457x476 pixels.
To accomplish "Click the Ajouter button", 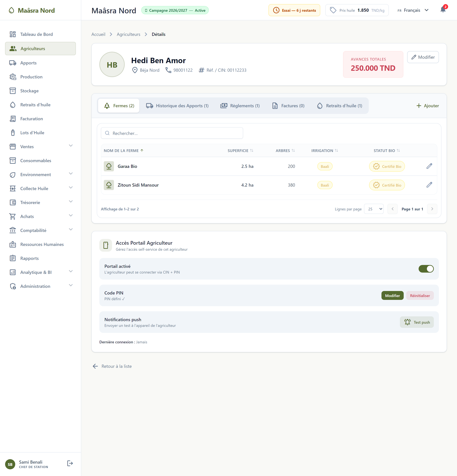I will click(x=428, y=106).
